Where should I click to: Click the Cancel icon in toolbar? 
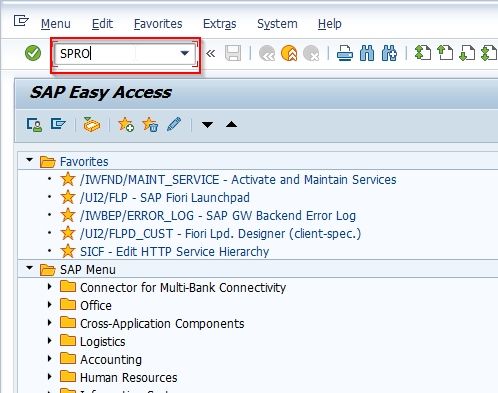tap(311, 53)
